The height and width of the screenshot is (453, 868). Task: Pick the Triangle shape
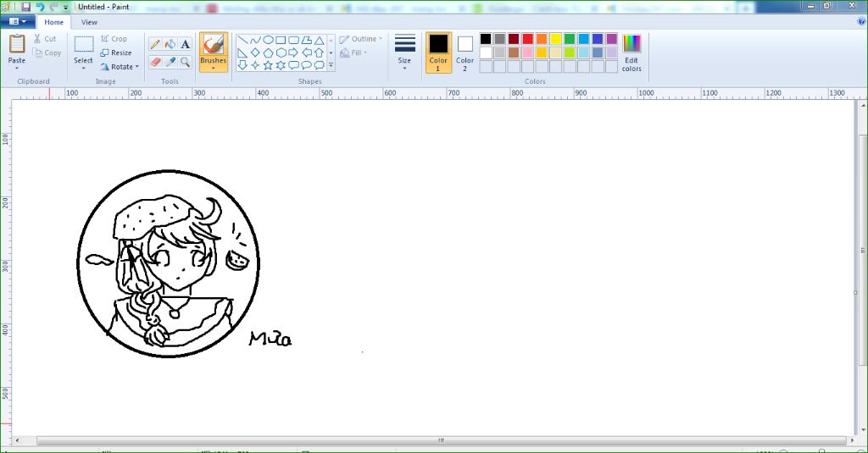click(x=320, y=40)
